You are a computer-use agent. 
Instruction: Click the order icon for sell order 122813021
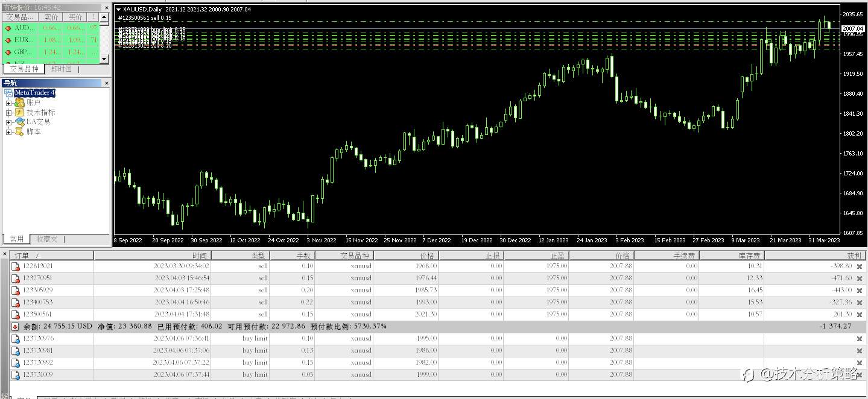click(16, 266)
